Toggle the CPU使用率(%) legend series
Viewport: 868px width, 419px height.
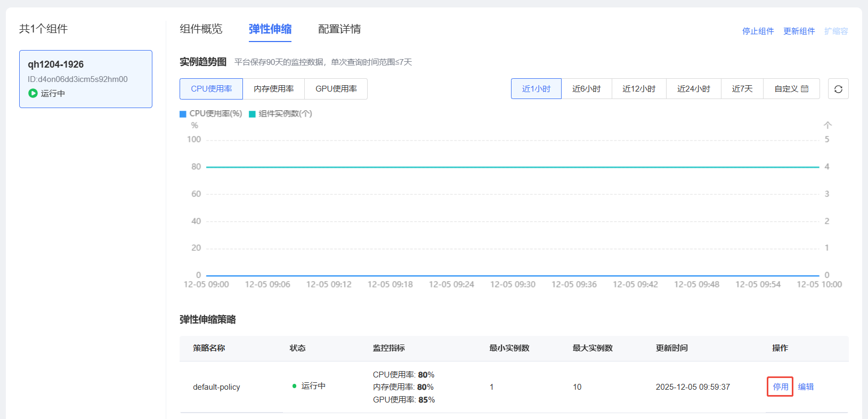[211, 114]
